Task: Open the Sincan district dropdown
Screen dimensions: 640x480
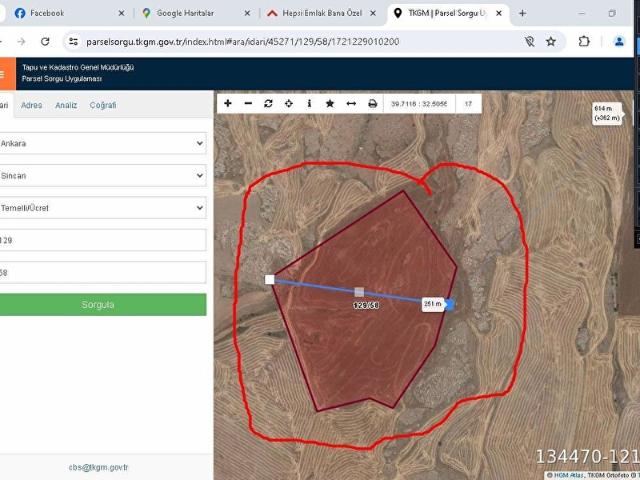Action: 102,175
